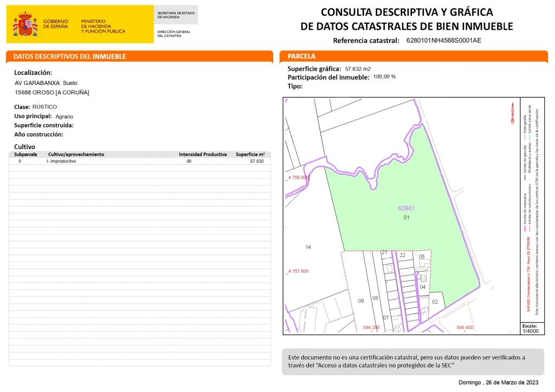
Task: Click the red north arrow on map
Action: (x=511, y=114)
